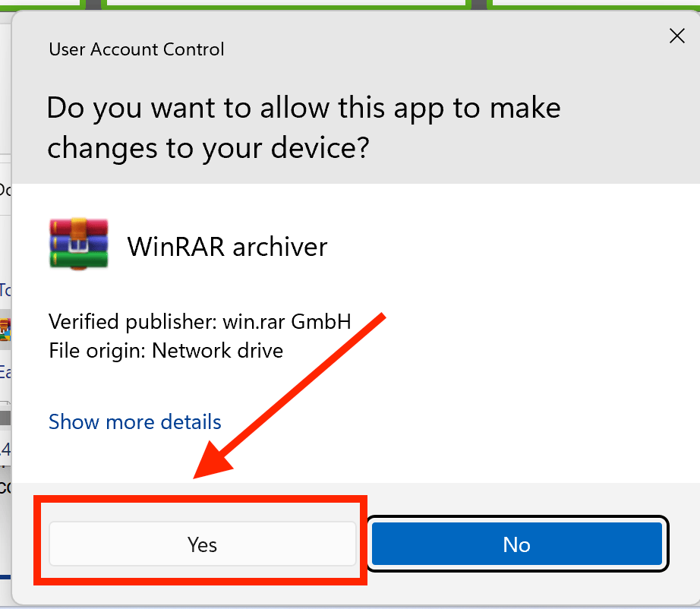Image resolution: width=700 pixels, height=609 pixels.
Task: Click the focused No button with dark border
Action: (516, 544)
